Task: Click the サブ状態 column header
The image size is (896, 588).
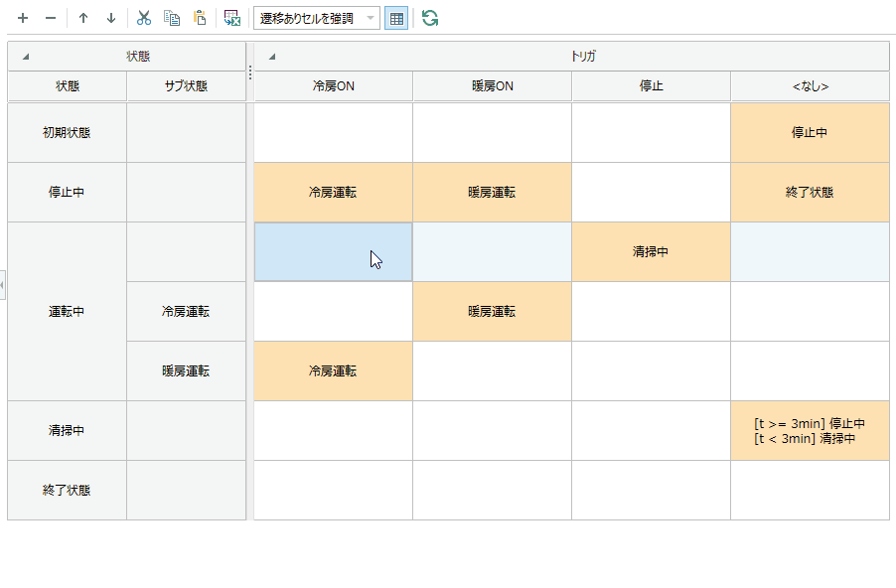Action: click(187, 86)
